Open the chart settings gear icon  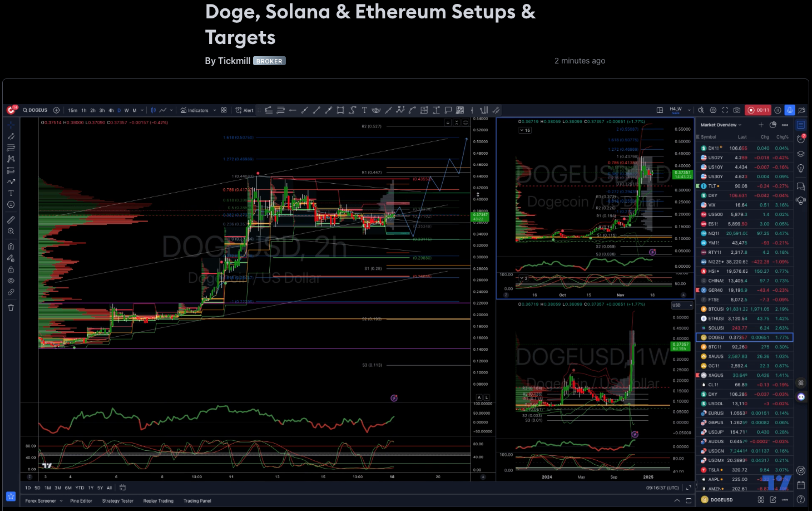pos(714,110)
